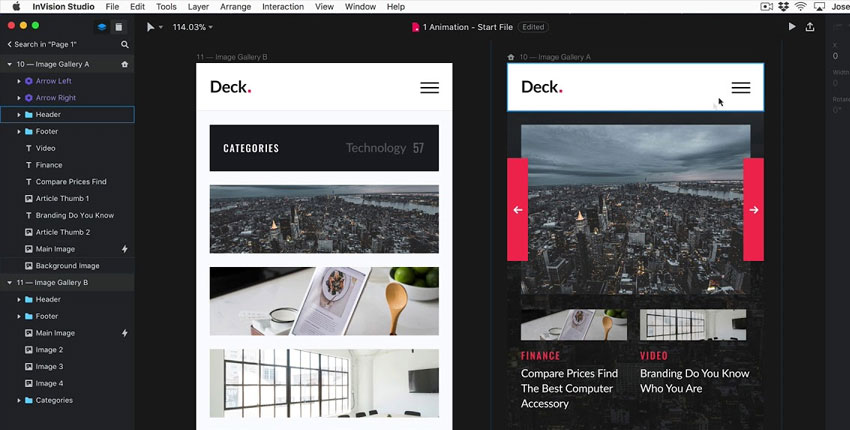Click the hamburger menu in Gallery B artboard
The width and height of the screenshot is (850, 430).
(x=429, y=87)
